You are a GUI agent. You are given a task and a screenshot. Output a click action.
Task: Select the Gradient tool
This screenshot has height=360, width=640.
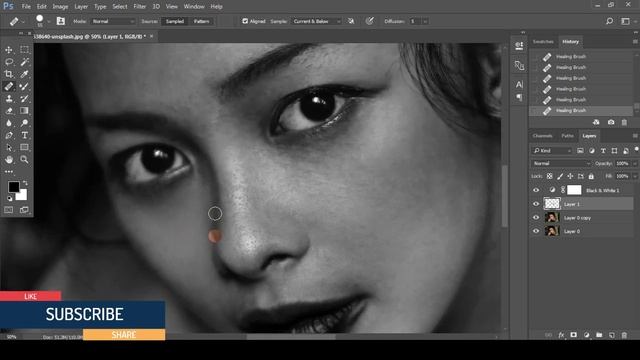[x=24, y=111]
